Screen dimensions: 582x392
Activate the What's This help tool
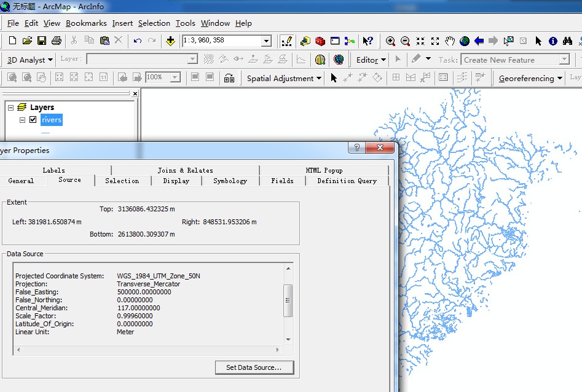coord(368,41)
